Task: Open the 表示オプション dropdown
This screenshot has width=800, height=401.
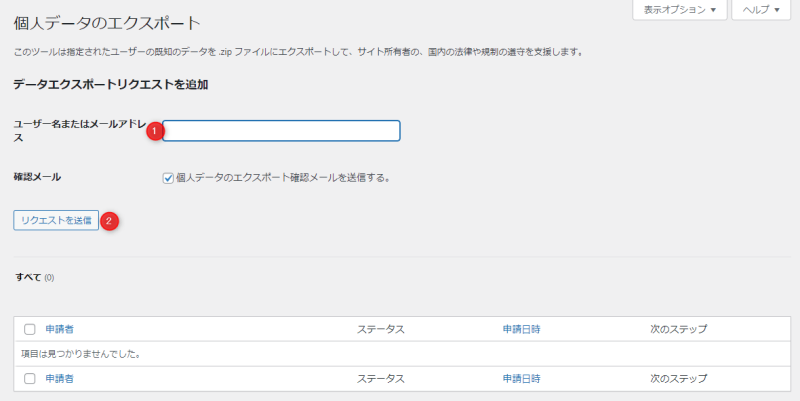Action: pos(679,10)
